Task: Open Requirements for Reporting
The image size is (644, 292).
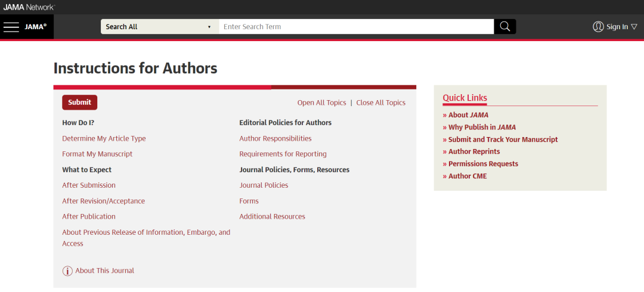Action: point(283,154)
